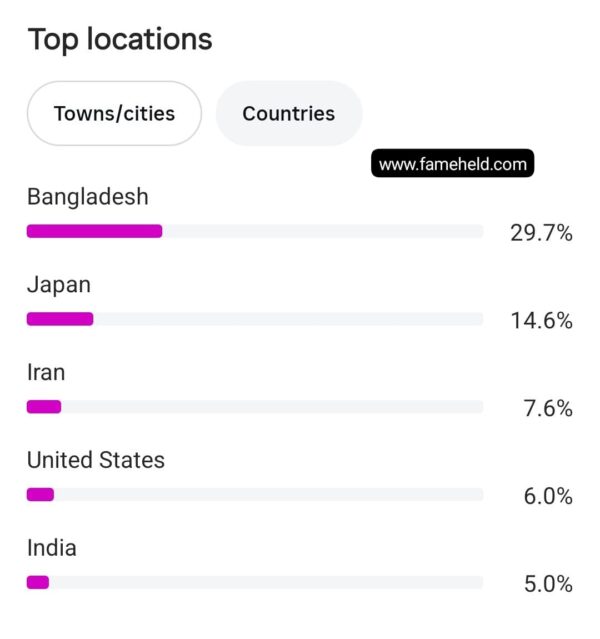
Task: Click the 6.0% value for United States
Action: click(x=548, y=496)
